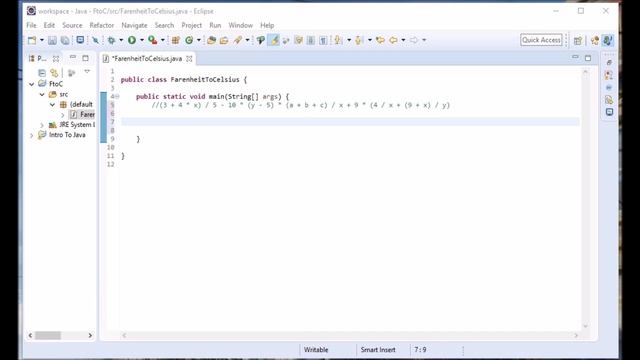The width and height of the screenshot is (640, 360).
Task: Open the console/terminal toolbar icon
Action: [80, 40]
